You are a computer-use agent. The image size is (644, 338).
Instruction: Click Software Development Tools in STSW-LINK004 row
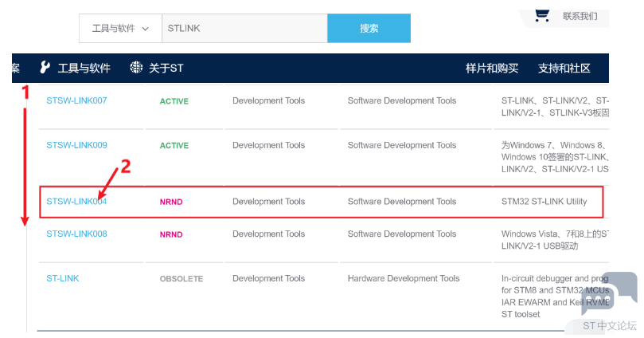402,202
